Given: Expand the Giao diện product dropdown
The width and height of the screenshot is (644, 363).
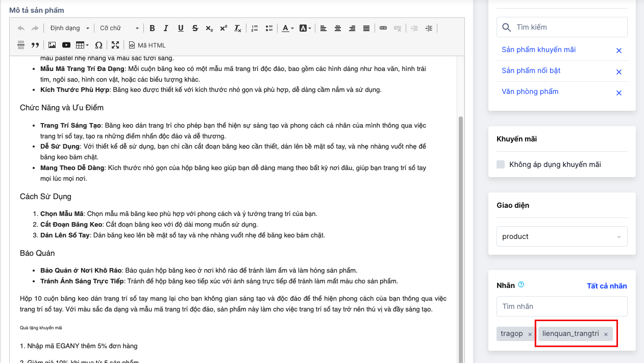Looking at the screenshot, I should point(561,236).
